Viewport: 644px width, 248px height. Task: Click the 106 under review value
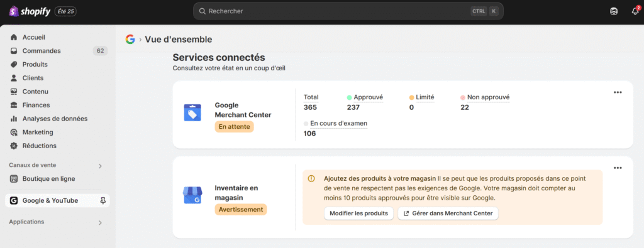[309, 133]
